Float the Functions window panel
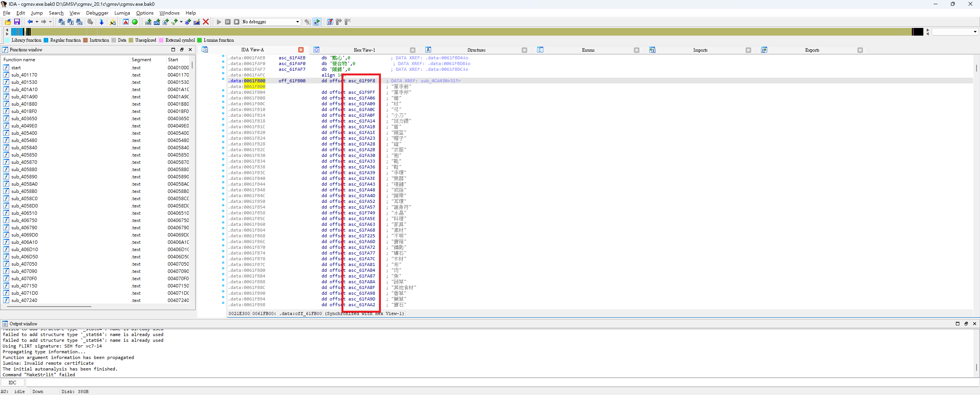The width and height of the screenshot is (980, 395). point(182,50)
